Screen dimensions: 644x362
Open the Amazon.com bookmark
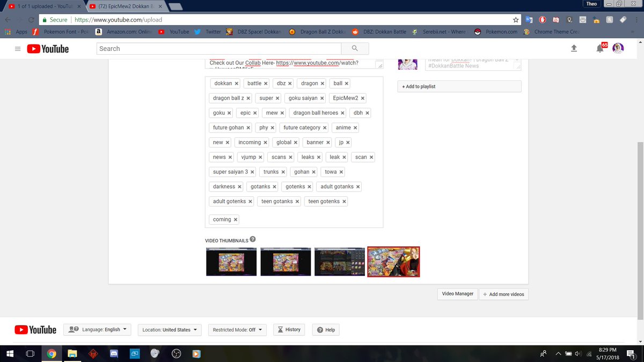coord(123,32)
